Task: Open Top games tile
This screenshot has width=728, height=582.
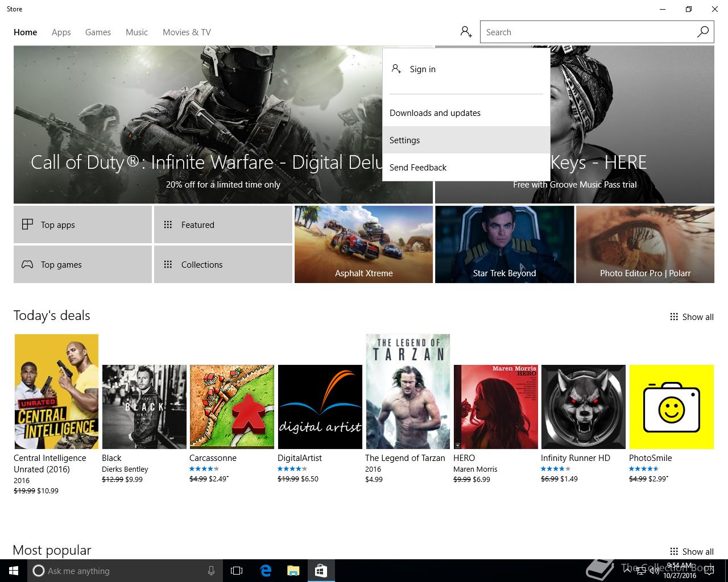Action: (82, 264)
